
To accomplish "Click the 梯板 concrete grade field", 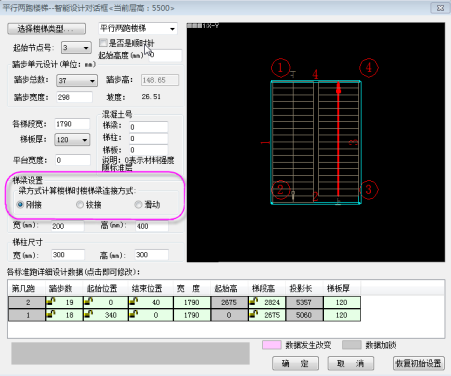I will pos(148,150).
